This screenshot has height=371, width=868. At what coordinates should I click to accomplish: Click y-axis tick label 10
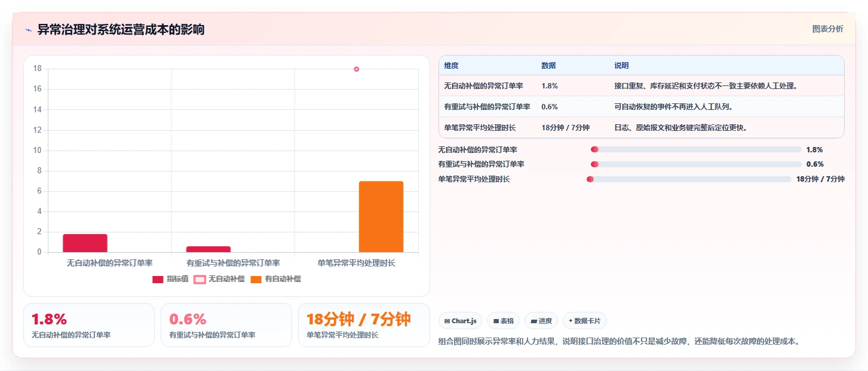pyautogui.click(x=37, y=151)
